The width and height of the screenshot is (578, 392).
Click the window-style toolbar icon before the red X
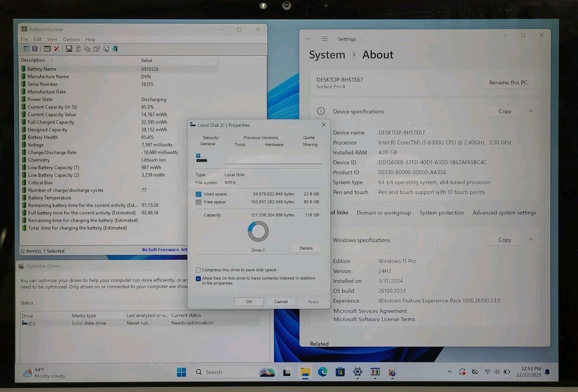[x=47, y=49]
